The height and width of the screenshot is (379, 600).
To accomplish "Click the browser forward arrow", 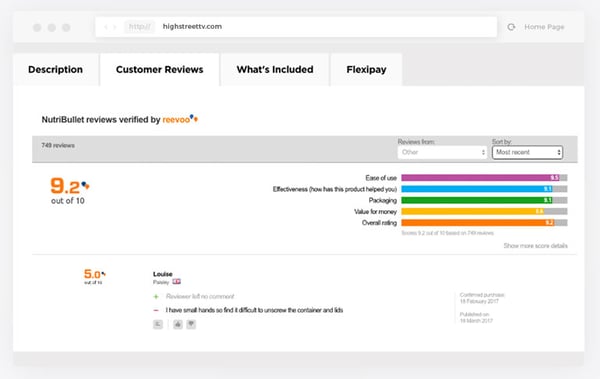I will click(x=114, y=27).
